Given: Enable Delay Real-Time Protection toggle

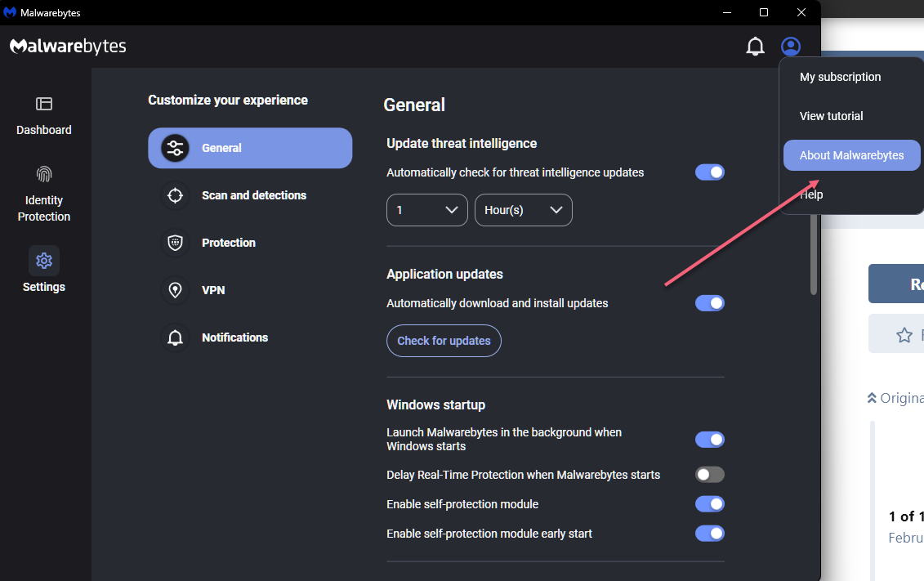Looking at the screenshot, I should point(709,475).
